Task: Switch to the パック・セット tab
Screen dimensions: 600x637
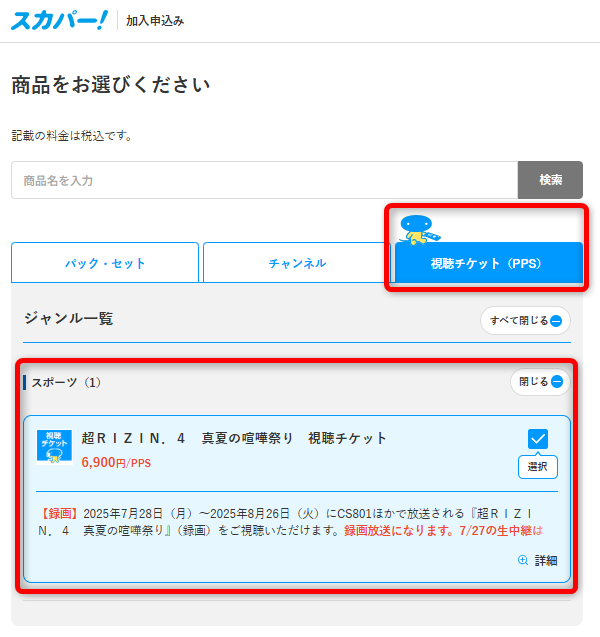Action: coord(105,263)
